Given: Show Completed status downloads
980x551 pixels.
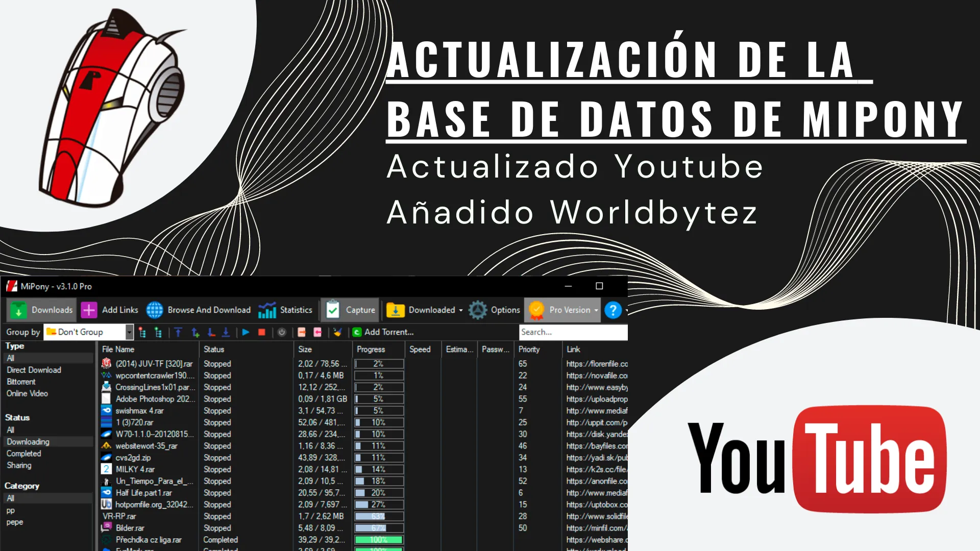Looking at the screenshot, I should [x=23, y=454].
